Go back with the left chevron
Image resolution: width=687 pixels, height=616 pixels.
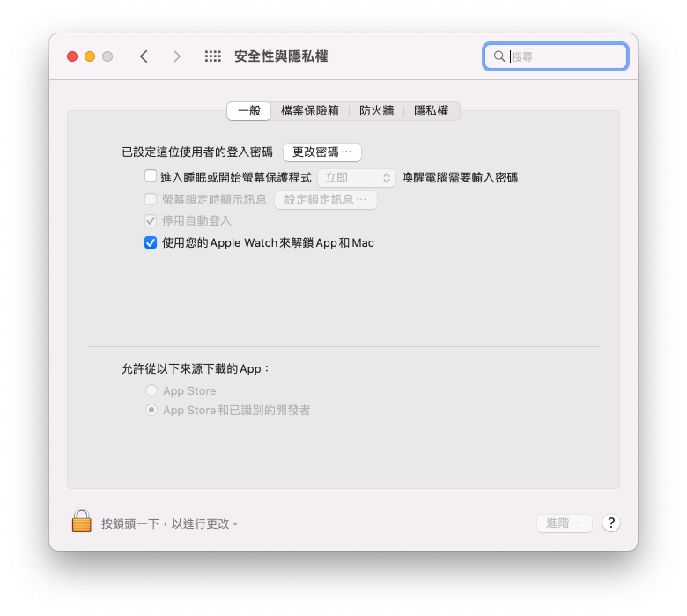(144, 56)
